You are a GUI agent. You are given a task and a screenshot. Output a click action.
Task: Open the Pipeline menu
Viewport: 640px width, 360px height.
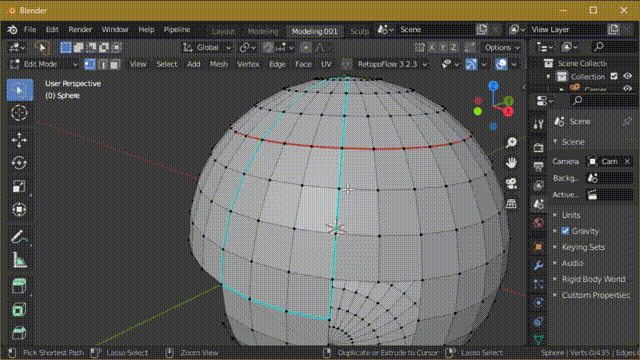click(x=177, y=29)
